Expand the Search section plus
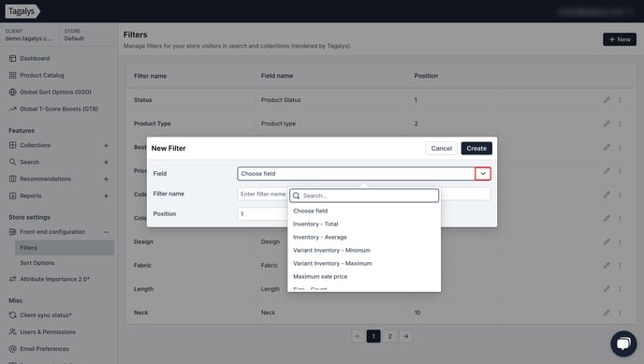Image resolution: width=644 pixels, height=364 pixels. pyautogui.click(x=106, y=162)
